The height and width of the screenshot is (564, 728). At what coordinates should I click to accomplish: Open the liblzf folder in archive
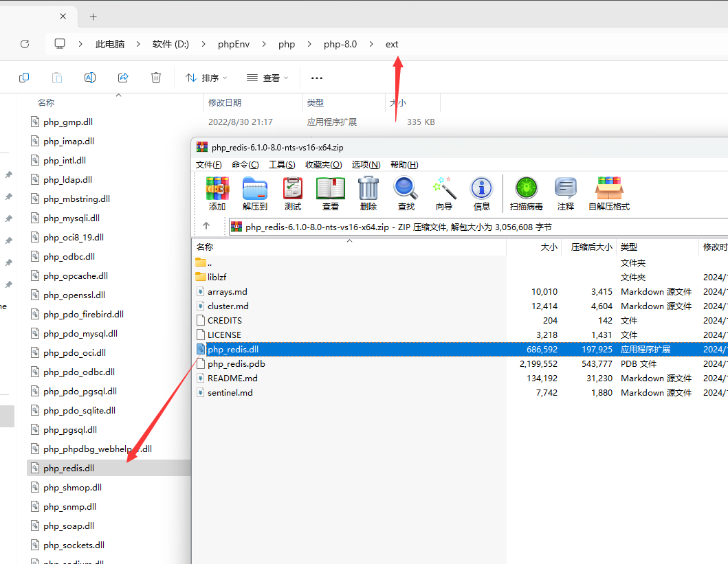[217, 278]
